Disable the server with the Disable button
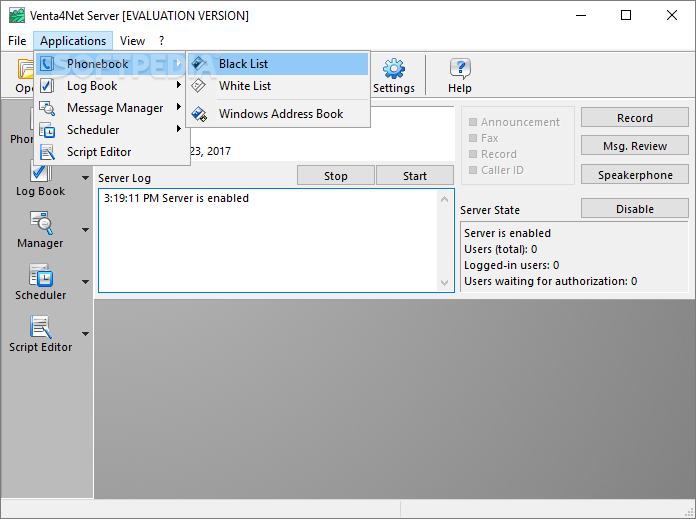 tap(635, 209)
